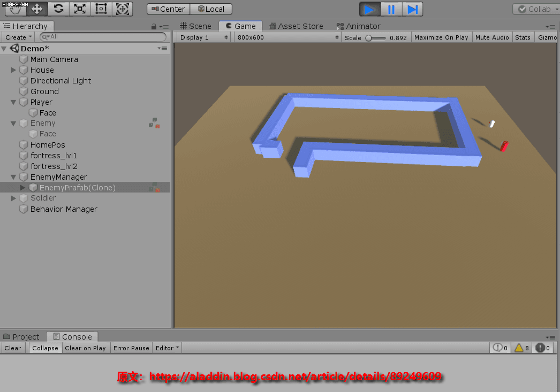The height and width of the screenshot is (392, 560).
Task: Select the Console tab
Action: (72, 337)
